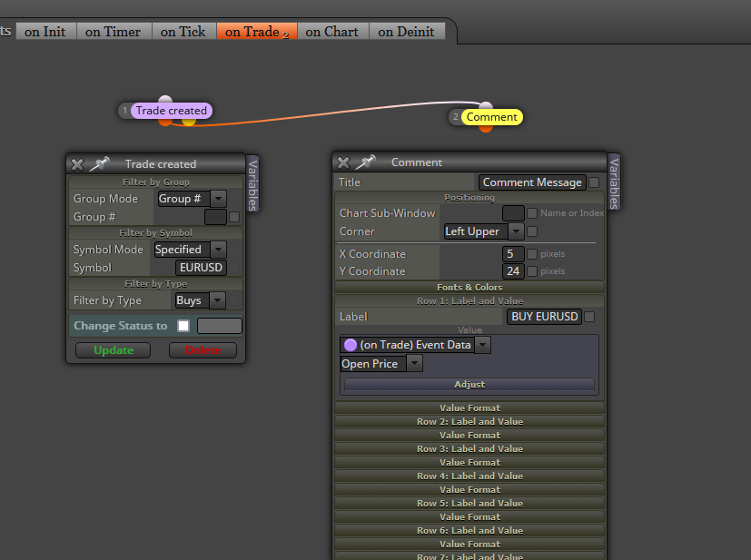Click the Symbol field showing EURUSD
The width and height of the screenshot is (751, 560).
[202, 268]
